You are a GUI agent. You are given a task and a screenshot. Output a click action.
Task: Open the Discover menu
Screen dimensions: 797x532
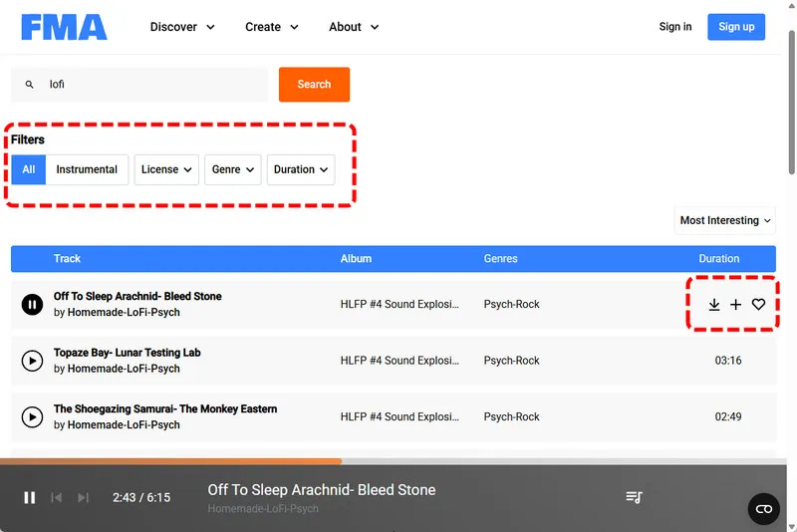182,27
